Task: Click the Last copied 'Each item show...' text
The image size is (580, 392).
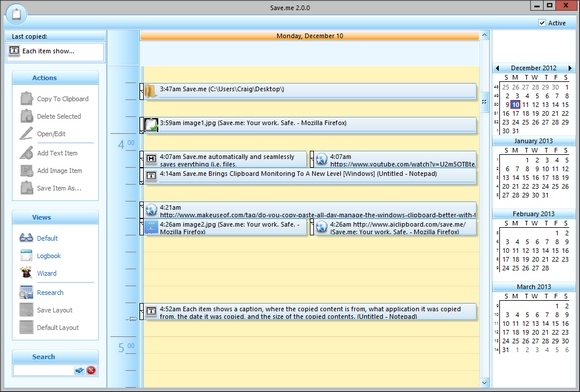Action: pyautogui.click(x=48, y=51)
